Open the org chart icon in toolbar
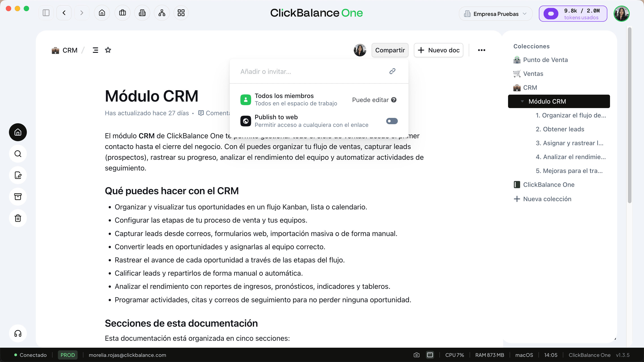This screenshot has height=362, width=644. (162, 13)
